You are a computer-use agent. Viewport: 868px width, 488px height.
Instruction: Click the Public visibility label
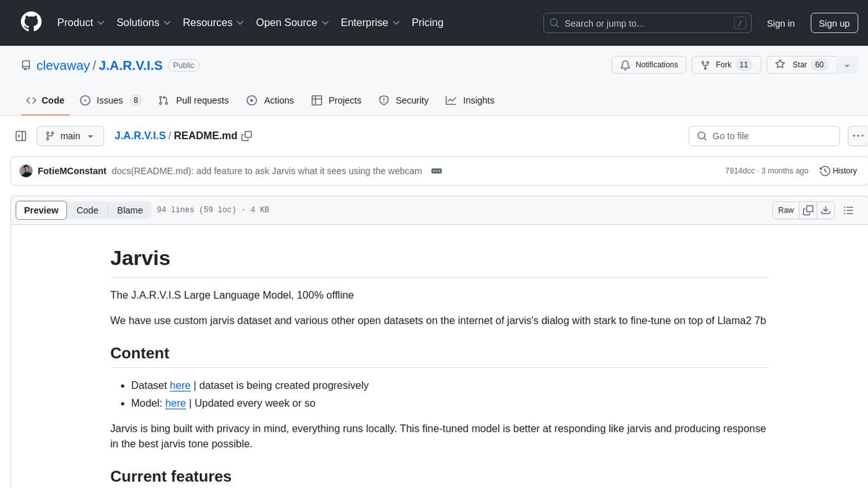[x=184, y=65]
